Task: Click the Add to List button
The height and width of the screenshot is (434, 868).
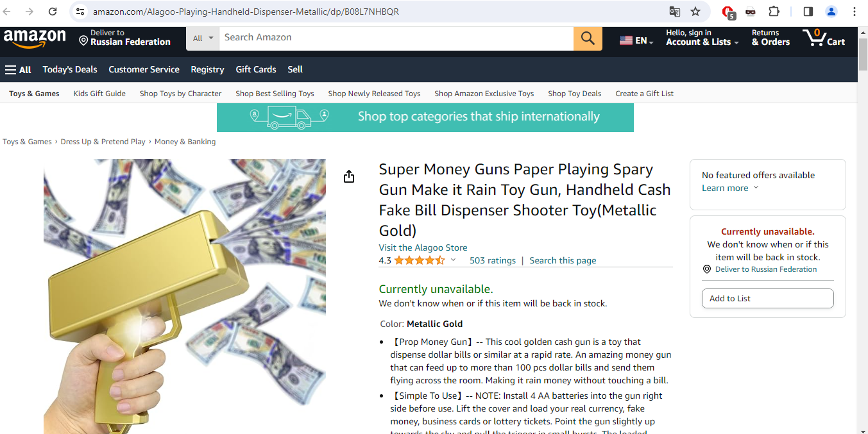Action: (768, 299)
